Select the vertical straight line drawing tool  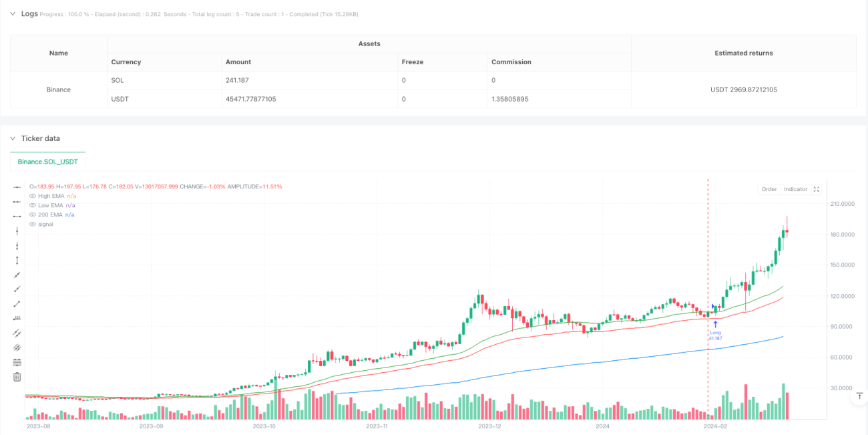tap(17, 231)
